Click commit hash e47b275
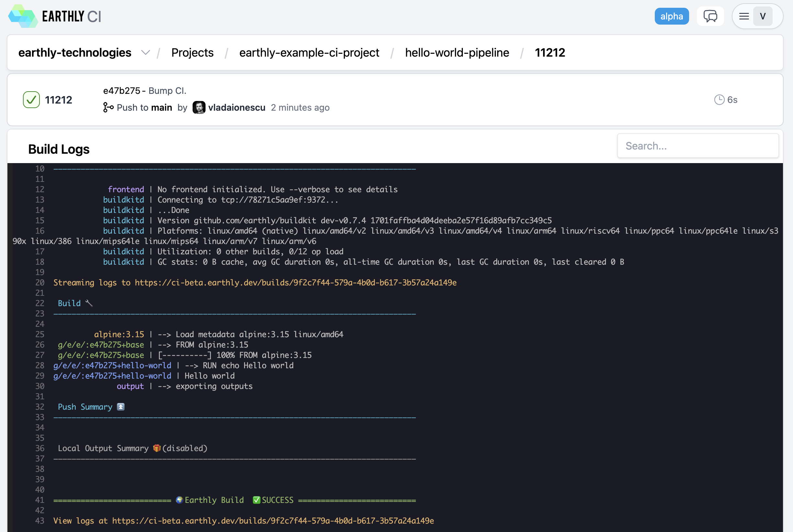This screenshot has height=532, width=793. 121,91
